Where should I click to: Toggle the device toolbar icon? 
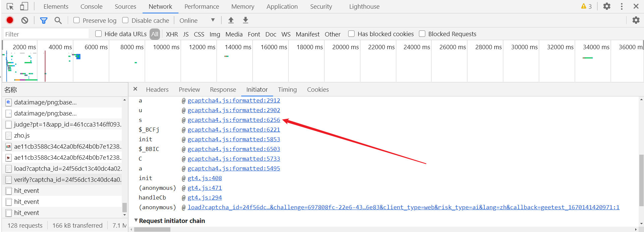[x=24, y=6]
